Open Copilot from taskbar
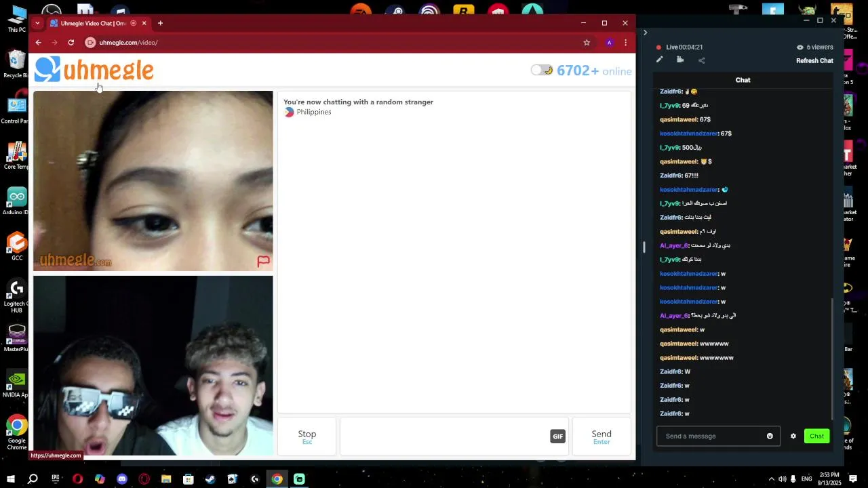Image resolution: width=868 pixels, height=488 pixels. (x=100, y=479)
